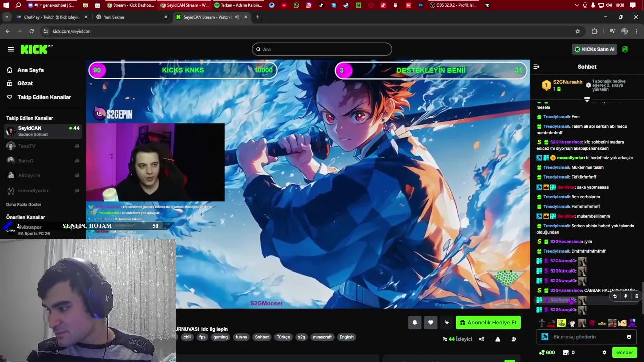This screenshot has width=644, height=362.
Task: Click the warning triangle report icon
Action: (x=498, y=339)
